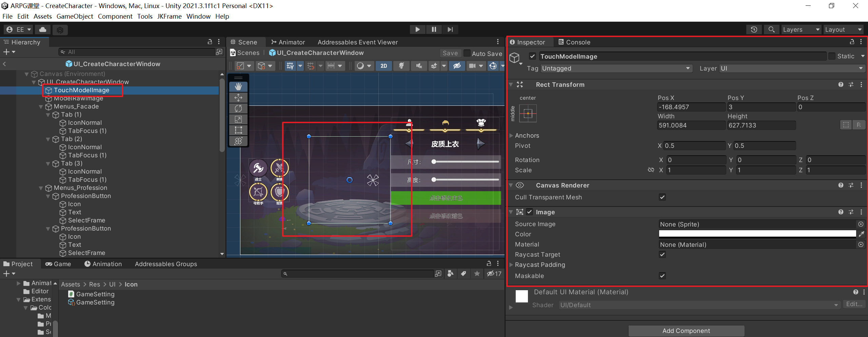
Task: Click the Play button
Action: click(x=417, y=29)
